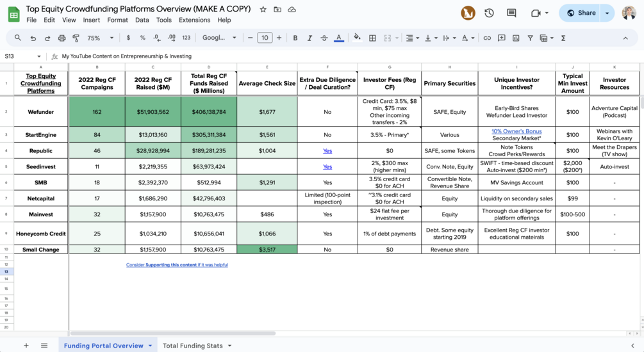Image resolution: width=644 pixels, height=352 pixels.
Task: Open the text wrapping dropdown
Action: click(x=449, y=38)
